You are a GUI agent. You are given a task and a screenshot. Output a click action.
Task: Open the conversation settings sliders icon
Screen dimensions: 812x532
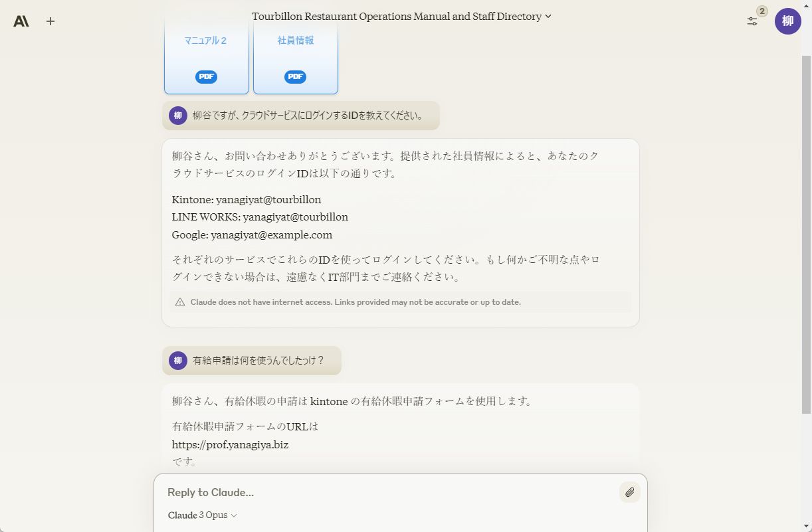click(752, 21)
